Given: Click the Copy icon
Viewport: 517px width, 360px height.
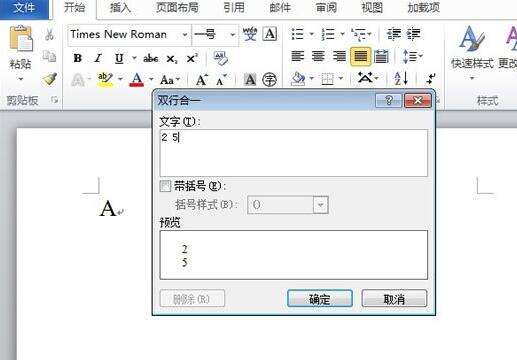Looking at the screenshot, I should 49,56.
